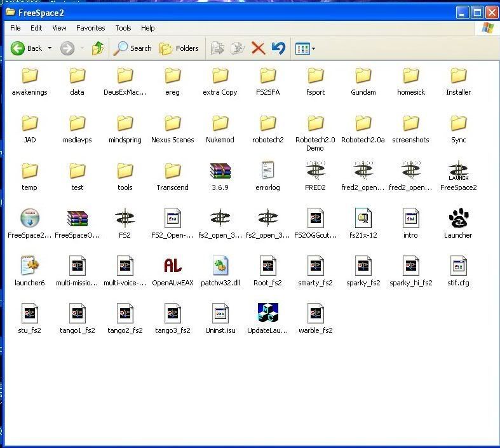
Task: Select the patchw32.dll file
Action: (x=220, y=272)
